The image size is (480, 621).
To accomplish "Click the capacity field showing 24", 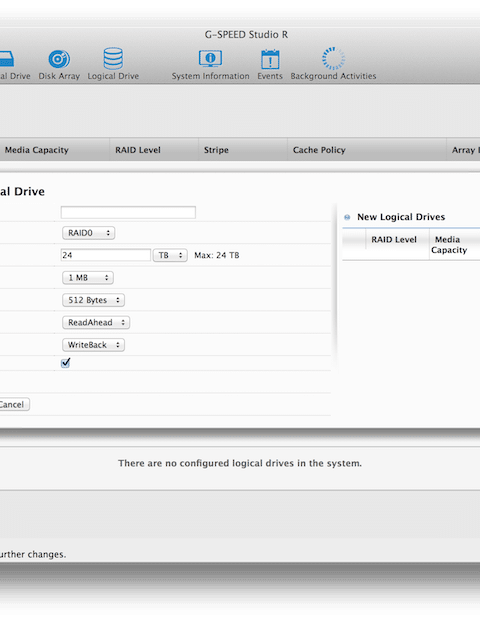I will (106, 255).
